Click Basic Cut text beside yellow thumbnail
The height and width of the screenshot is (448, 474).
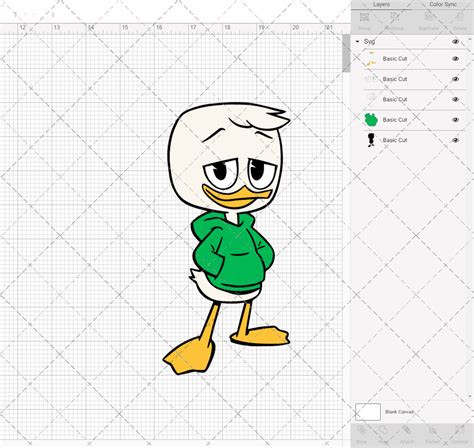tap(395, 59)
